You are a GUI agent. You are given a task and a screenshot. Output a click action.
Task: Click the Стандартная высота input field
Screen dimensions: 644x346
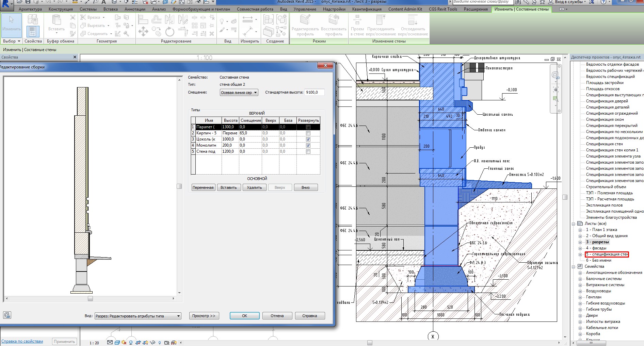pyautogui.click(x=315, y=92)
